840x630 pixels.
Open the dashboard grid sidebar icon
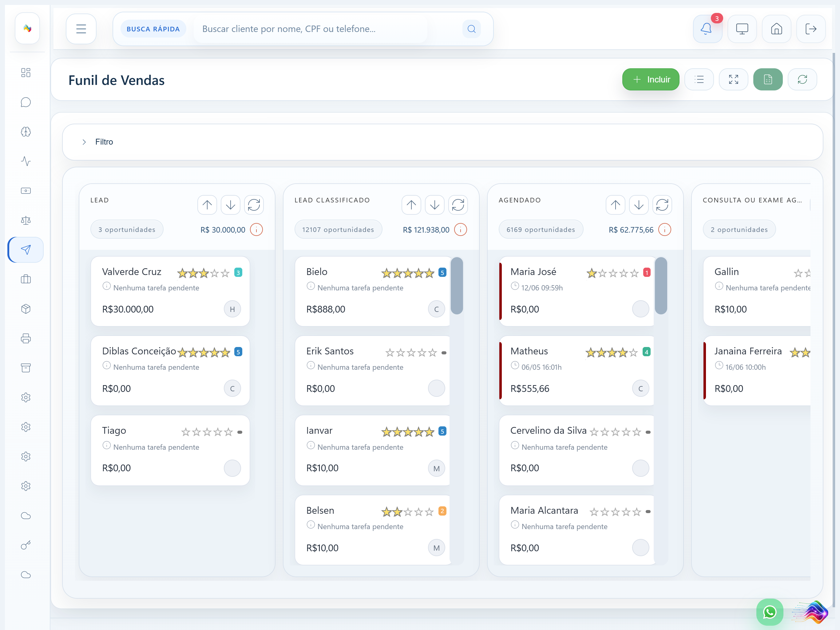(26, 73)
